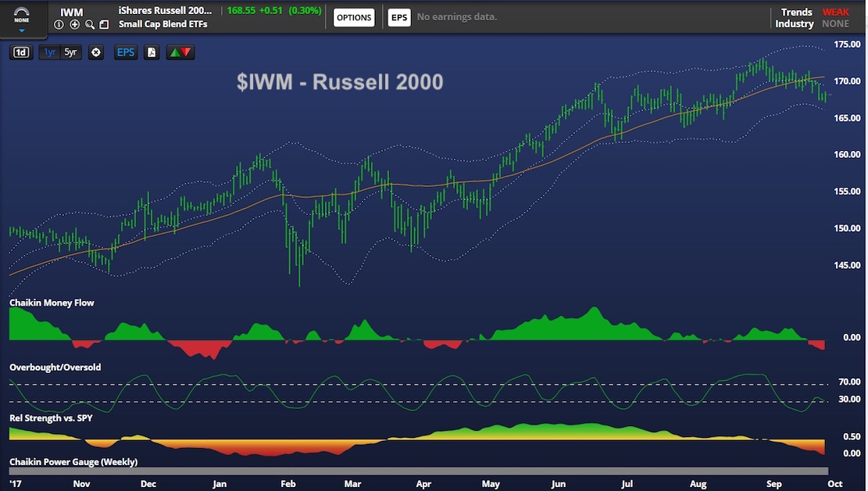Click the white EPS badge in header

(399, 17)
